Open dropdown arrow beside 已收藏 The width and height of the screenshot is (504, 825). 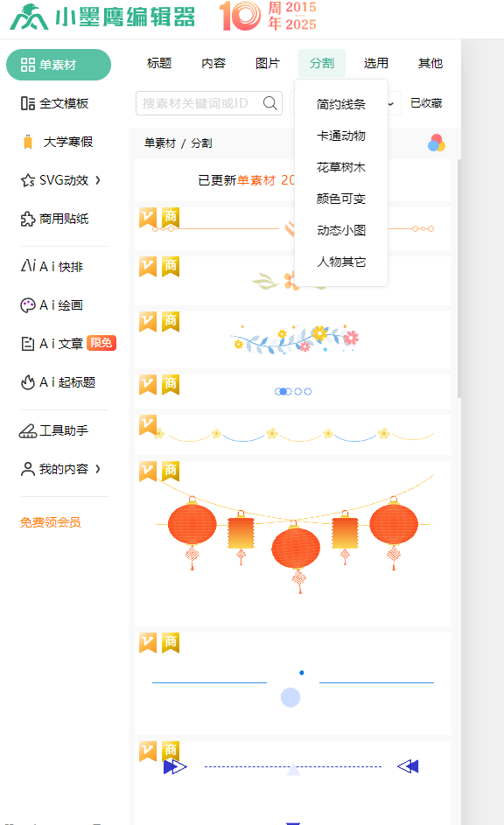pos(391,103)
